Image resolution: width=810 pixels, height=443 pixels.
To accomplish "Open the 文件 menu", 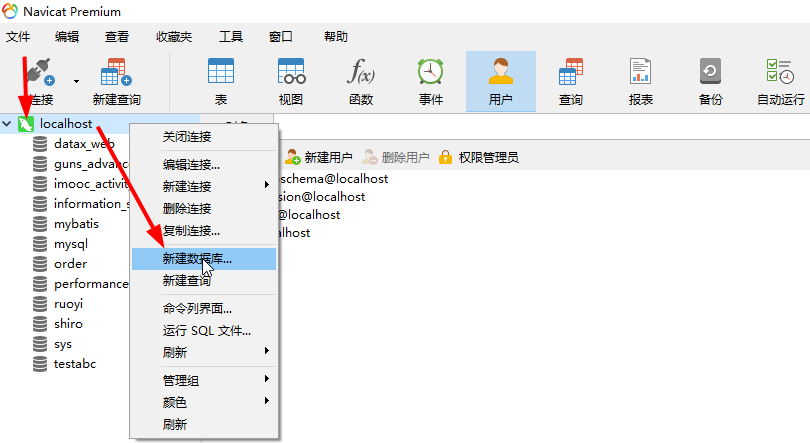I will (x=18, y=37).
